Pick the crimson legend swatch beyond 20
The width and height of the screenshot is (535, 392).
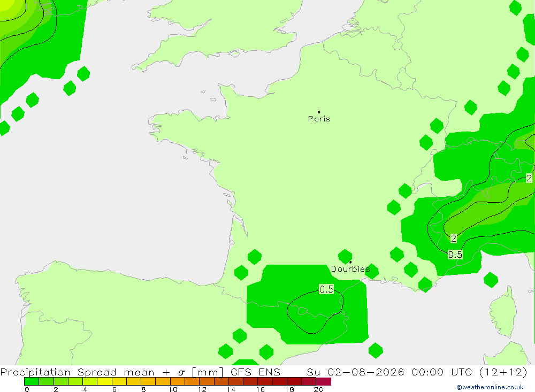pos(324,381)
